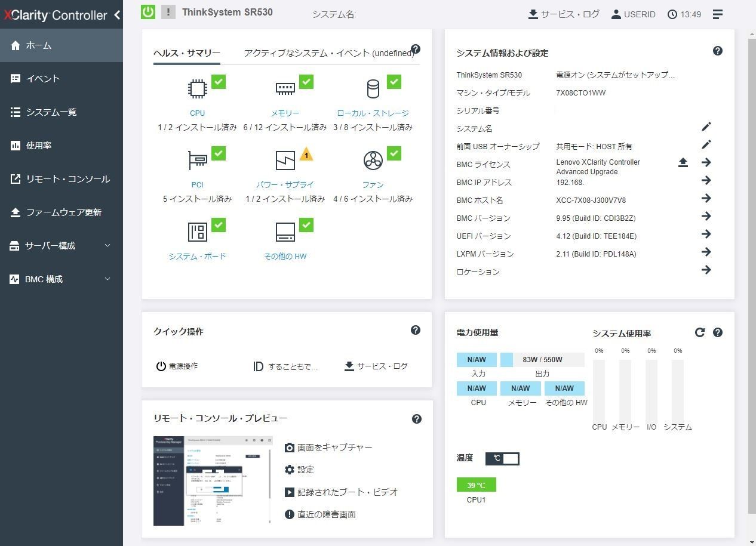The width and height of the screenshot is (756, 546).
Task: Expand サーバー構成 submenu
Action: pos(62,246)
